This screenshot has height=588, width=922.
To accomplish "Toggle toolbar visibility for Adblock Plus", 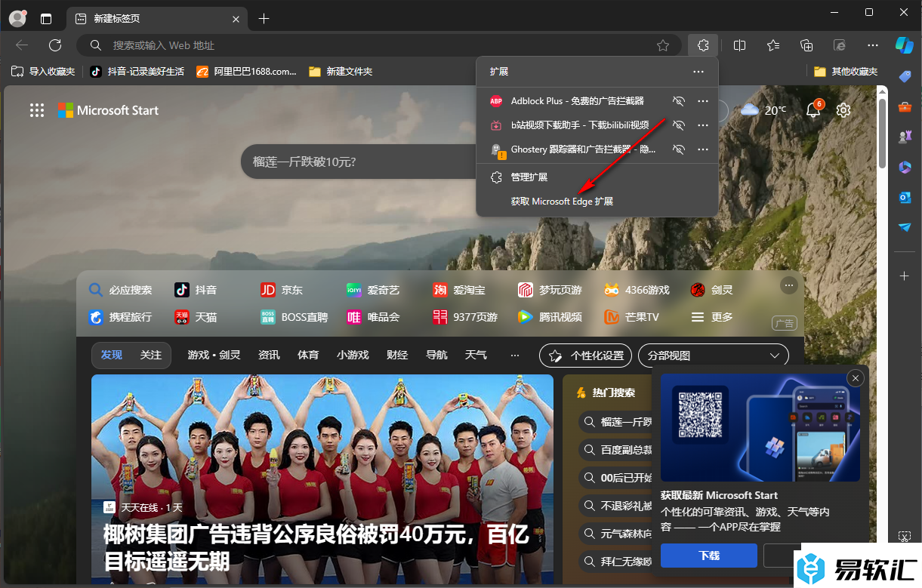I will coord(679,101).
